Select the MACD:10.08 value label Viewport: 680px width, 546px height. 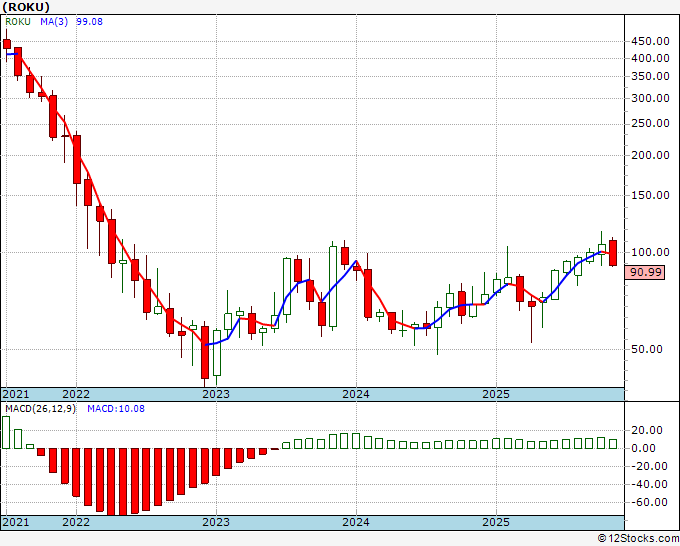pyautogui.click(x=116, y=409)
